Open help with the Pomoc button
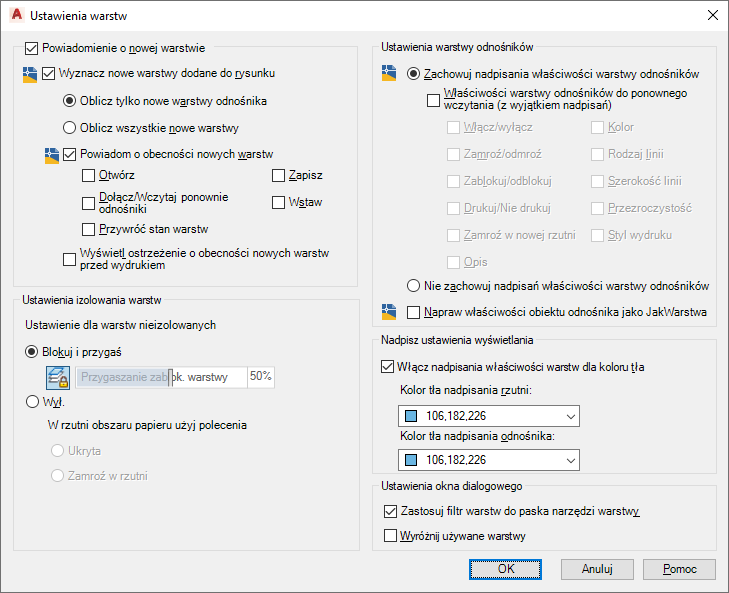The width and height of the screenshot is (729, 593). pos(679,569)
